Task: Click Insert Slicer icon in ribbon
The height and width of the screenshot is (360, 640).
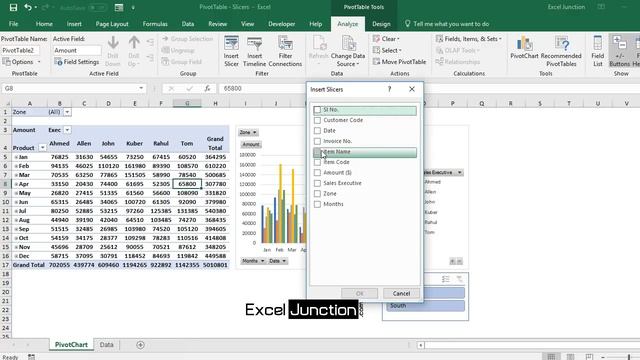Action: point(231,51)
